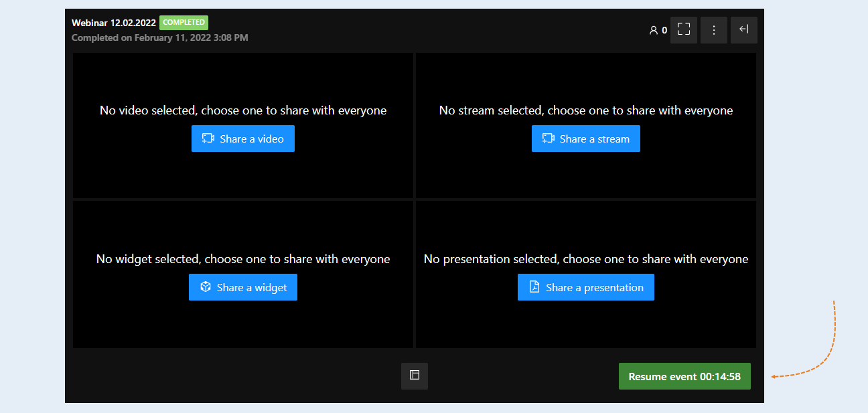The image size is (868, 413).
Task: Click 'No presentation selected' message text
Action: [586, 259]
